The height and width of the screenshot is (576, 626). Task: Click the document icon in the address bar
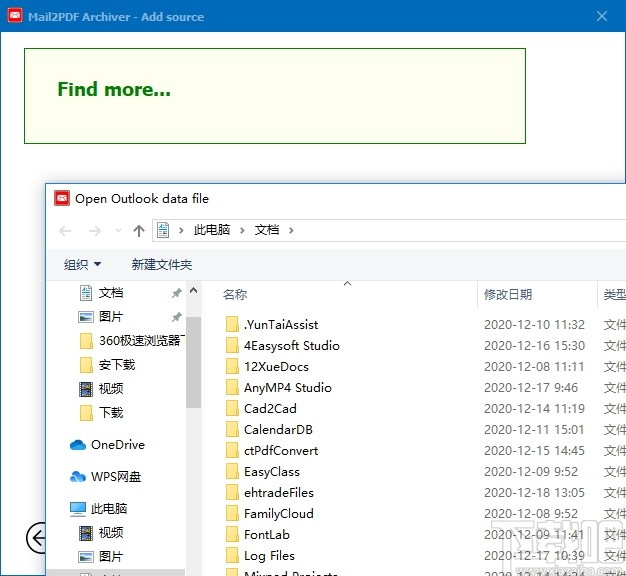[x=163, y=230]
